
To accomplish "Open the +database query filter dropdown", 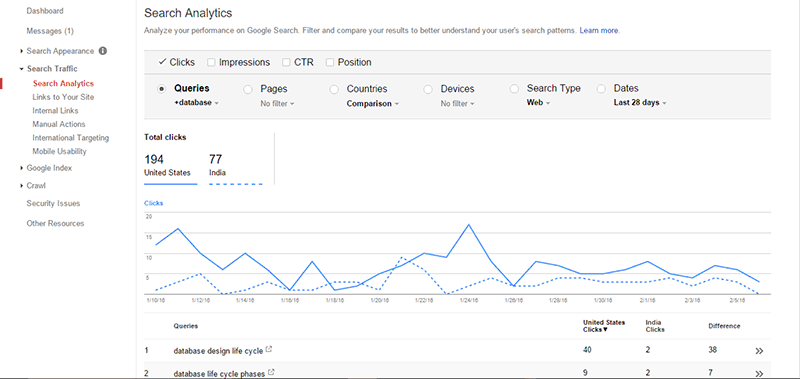I will (196, 103).
